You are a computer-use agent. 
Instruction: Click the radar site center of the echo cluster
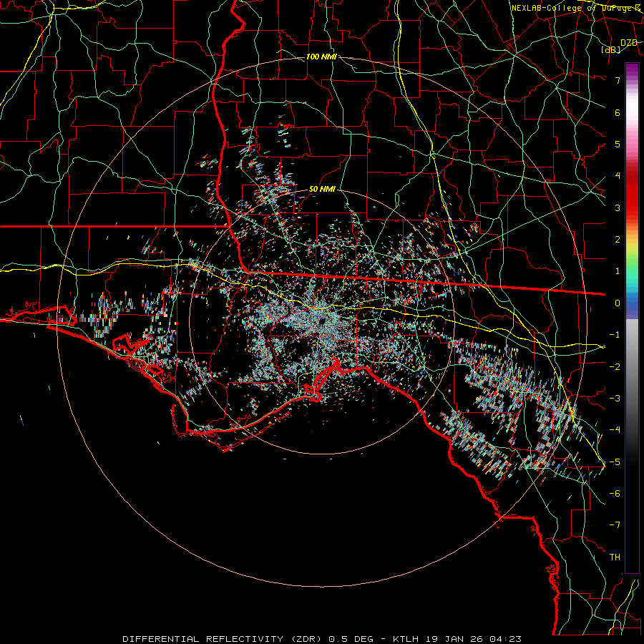323,321
